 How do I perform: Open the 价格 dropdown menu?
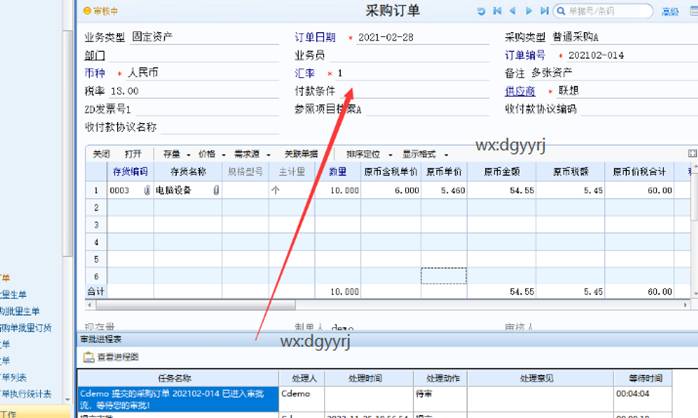coord(209,155)
